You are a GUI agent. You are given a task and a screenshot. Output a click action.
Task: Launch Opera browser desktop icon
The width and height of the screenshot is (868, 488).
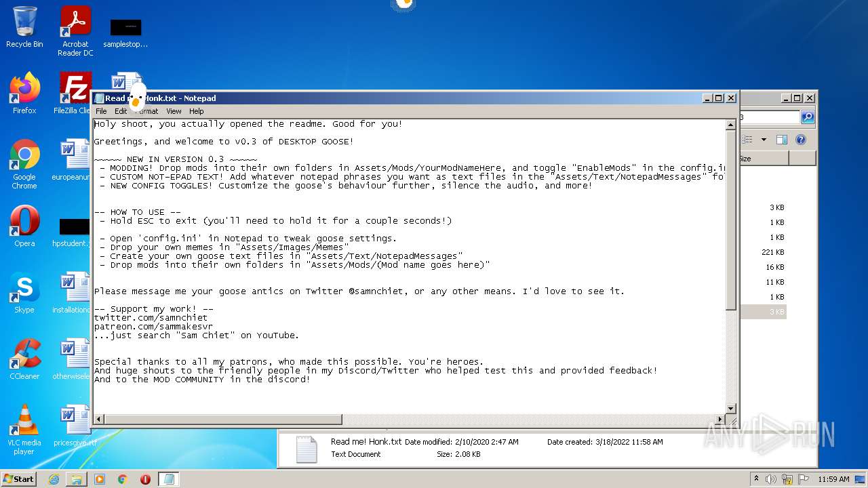coord(24,226)
